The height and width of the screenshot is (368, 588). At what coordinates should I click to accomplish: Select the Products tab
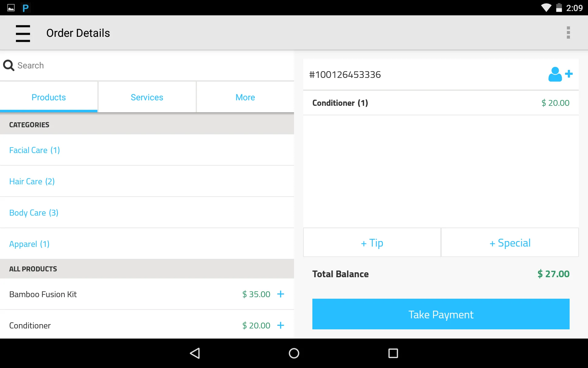pos(48,97)
